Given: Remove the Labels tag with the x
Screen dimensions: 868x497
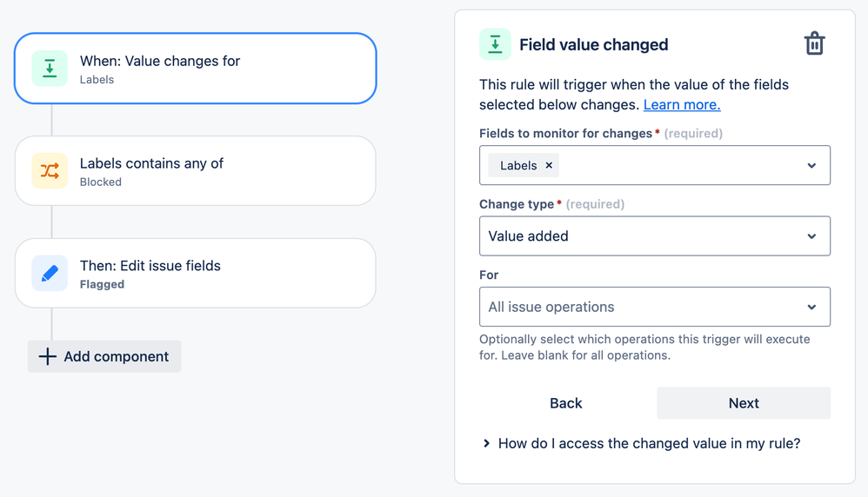Looking at the screenshot, I should pyautogui.click(x=549, y=165).
